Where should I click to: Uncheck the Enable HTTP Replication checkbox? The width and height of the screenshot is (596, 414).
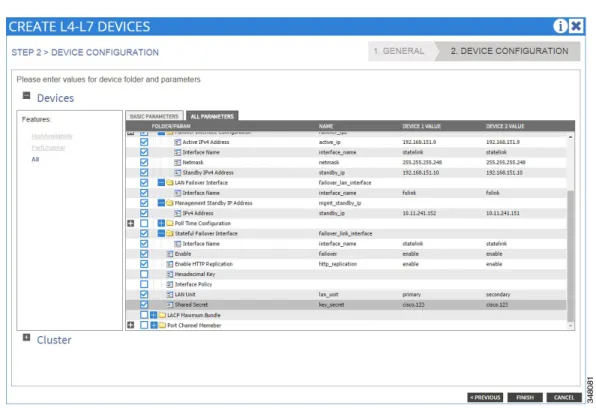[x=144, y=264]
